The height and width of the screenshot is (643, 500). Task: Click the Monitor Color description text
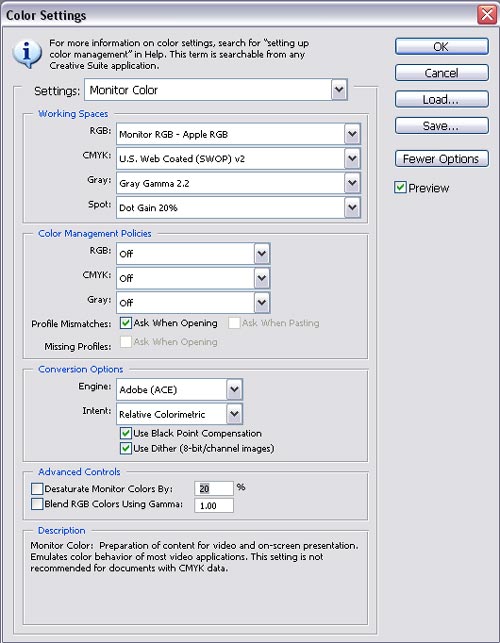194,557
